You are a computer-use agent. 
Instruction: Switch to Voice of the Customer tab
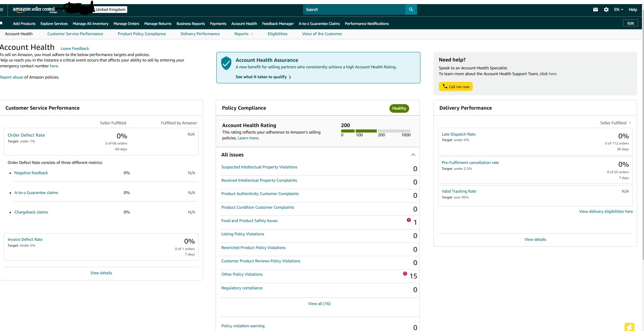click(x=322, y=34)
